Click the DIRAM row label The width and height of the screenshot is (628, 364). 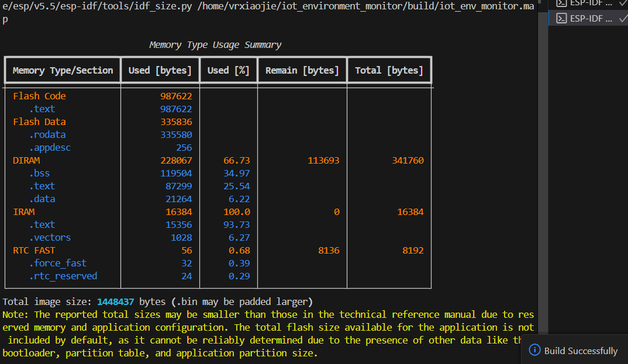[26, 160]
